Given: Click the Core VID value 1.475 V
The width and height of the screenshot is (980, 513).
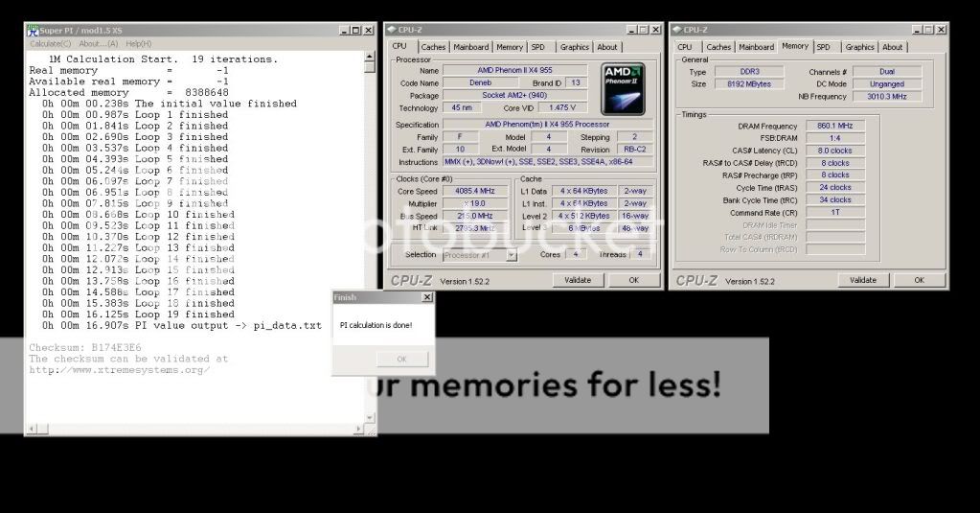Looking at the screenshot, I should [562, 108].
